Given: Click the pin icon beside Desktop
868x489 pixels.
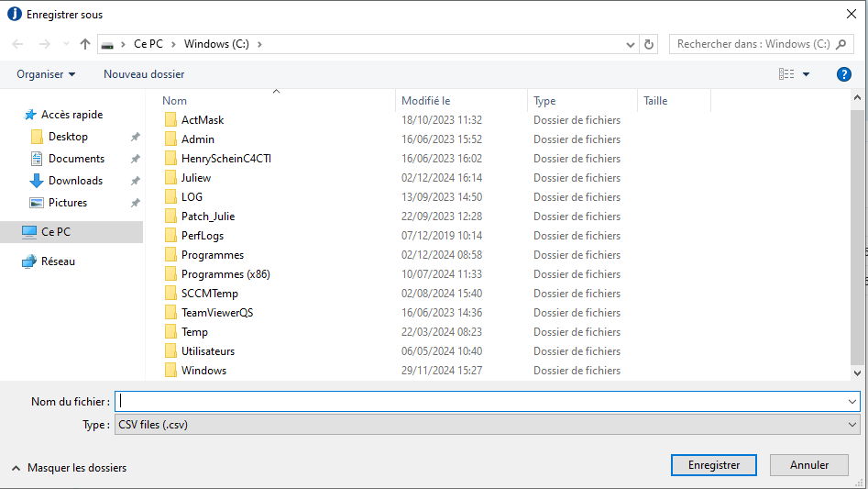Looking at the screenshot, I should click(x=135, y=137).
